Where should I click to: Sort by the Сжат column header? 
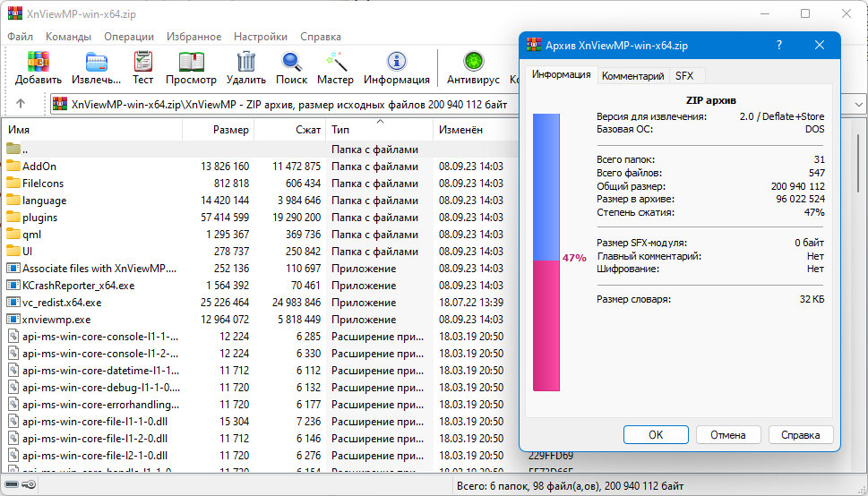290,130
